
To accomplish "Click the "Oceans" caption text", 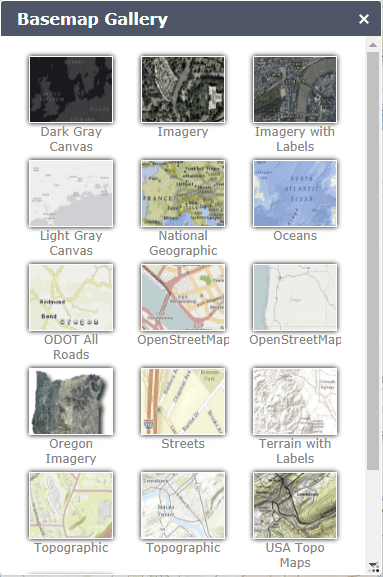I will pos(295,236).
